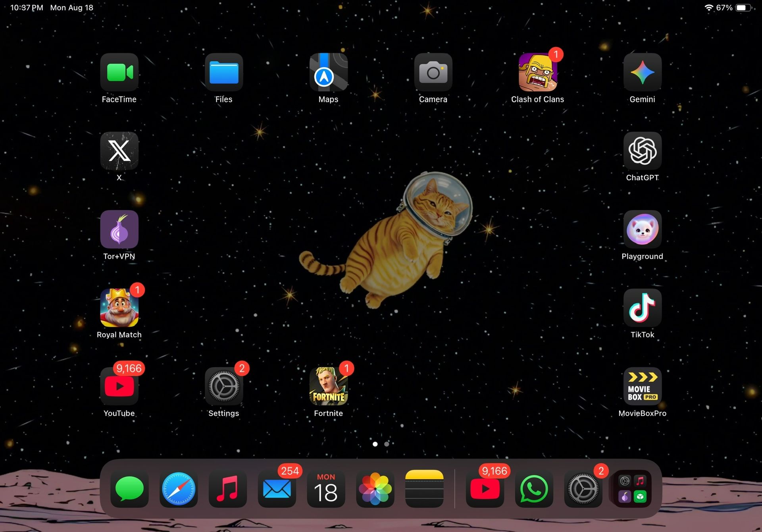Launch the Fortnite game
The image size is (762, 532).
(x=329, y=386)
